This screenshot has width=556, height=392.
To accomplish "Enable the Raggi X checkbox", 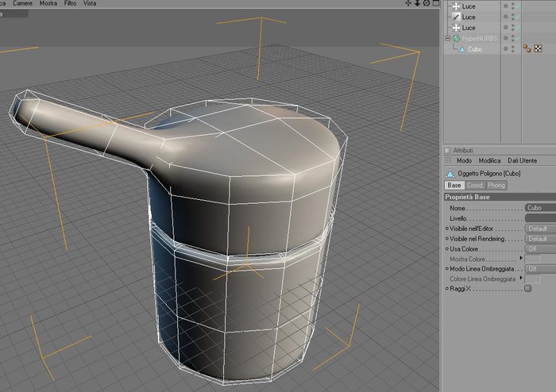I will (528, 288).
